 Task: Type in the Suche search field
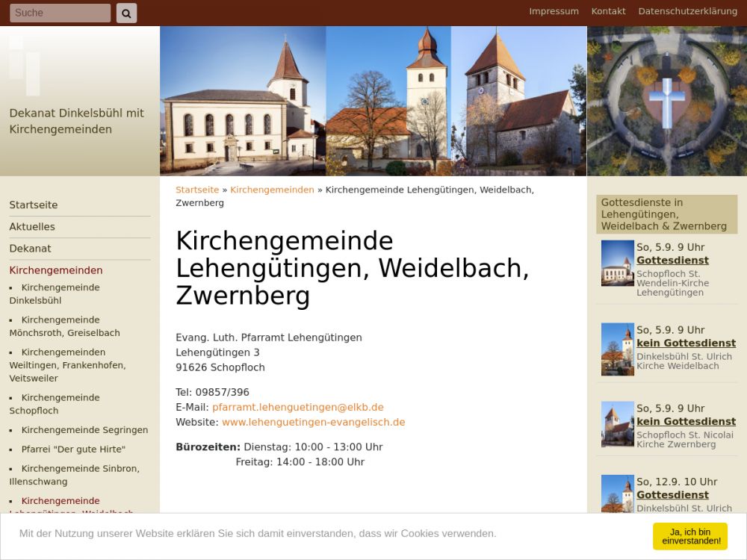pyautogui.click(x=60, y=13)
